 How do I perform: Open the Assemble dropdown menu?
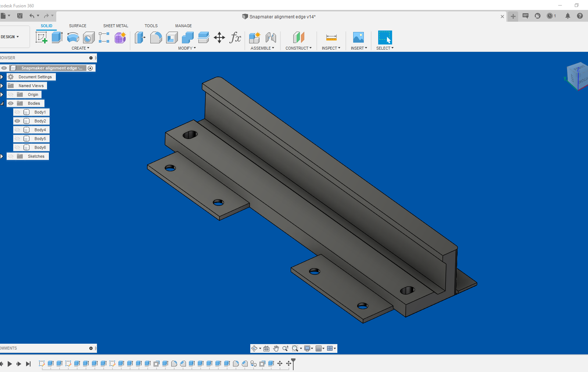pyautogui.click(x=262, y=48)
